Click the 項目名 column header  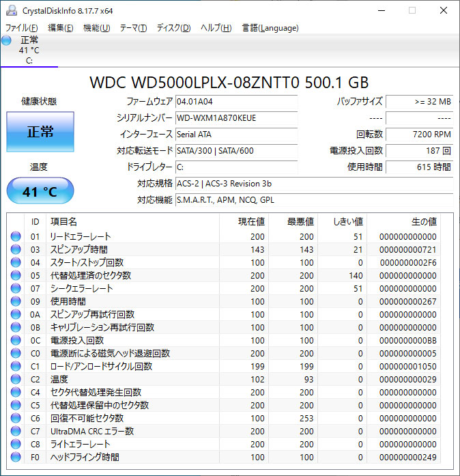pyautogui.click(x=63, y=221)
